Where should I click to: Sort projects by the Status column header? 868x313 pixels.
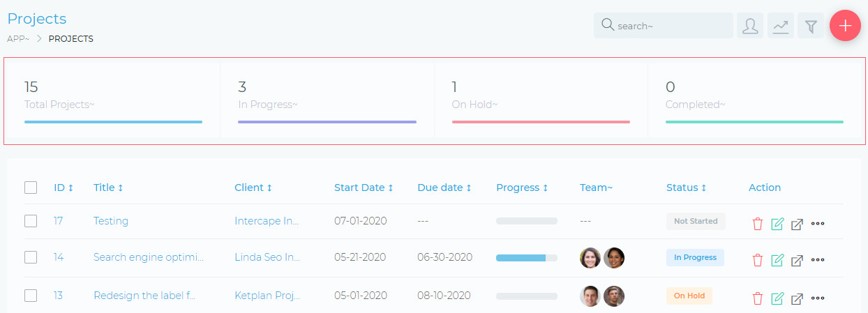point(686,188)
